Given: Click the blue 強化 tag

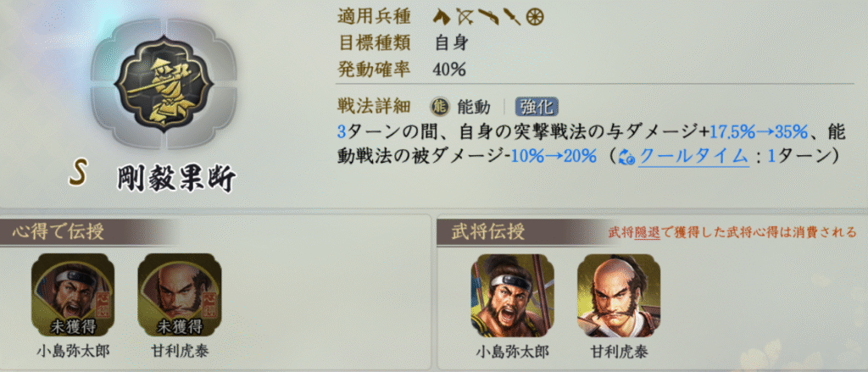Looking at the screenshot, I should 537,107.
